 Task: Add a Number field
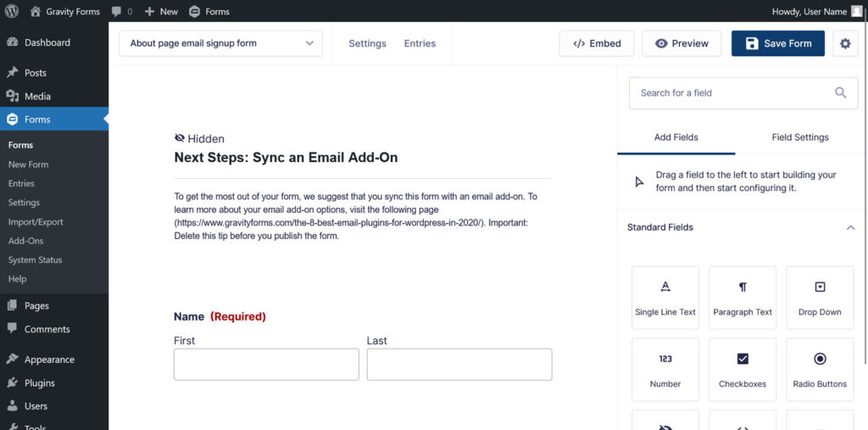[665, 369]
